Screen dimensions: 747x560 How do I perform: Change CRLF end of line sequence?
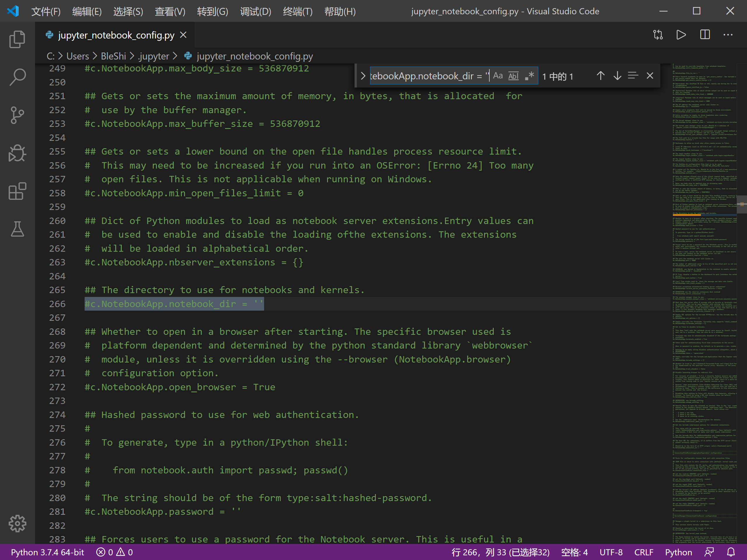pyautogui.click(x=644, y=552)
